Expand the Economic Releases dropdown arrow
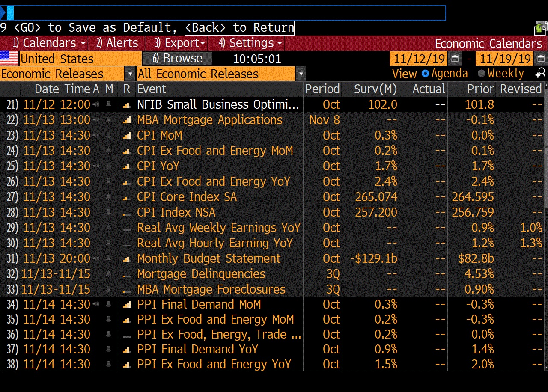Viewport: 548px width, 392px height. point(130,74)
